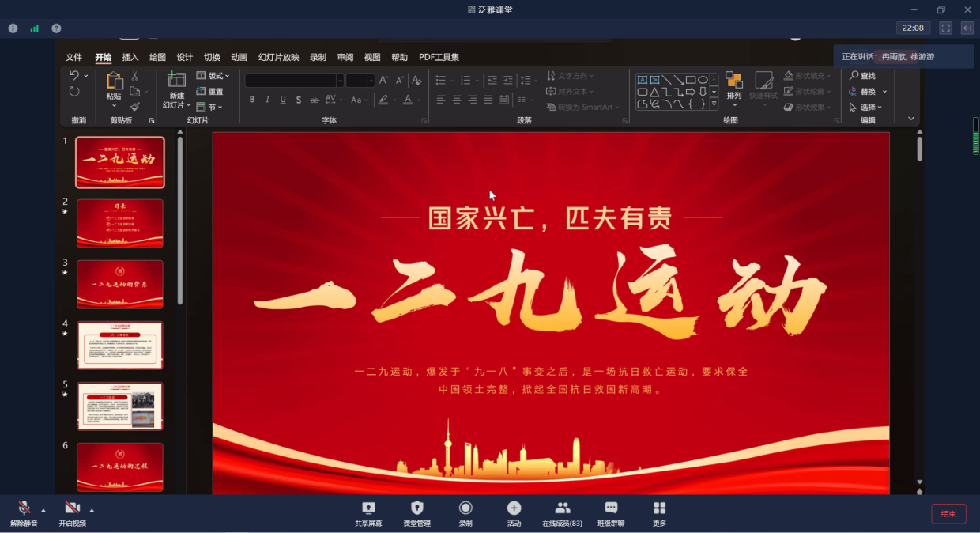Open online members list (在线成员)

coord(562,508)
